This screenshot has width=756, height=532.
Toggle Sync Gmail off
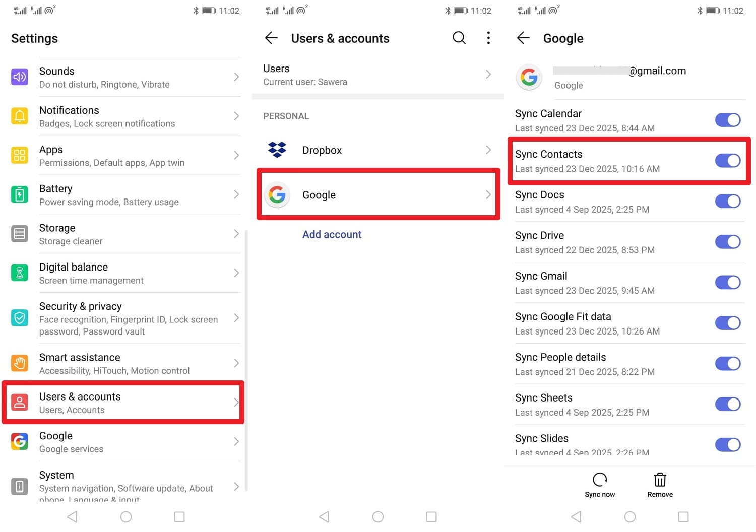tap(727, 282)
